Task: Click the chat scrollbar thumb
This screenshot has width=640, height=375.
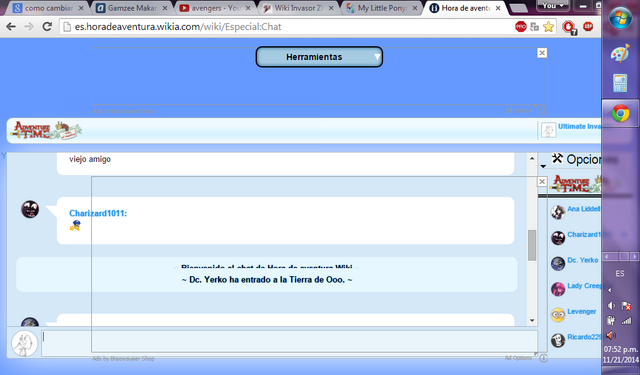Action: (532, 245)
